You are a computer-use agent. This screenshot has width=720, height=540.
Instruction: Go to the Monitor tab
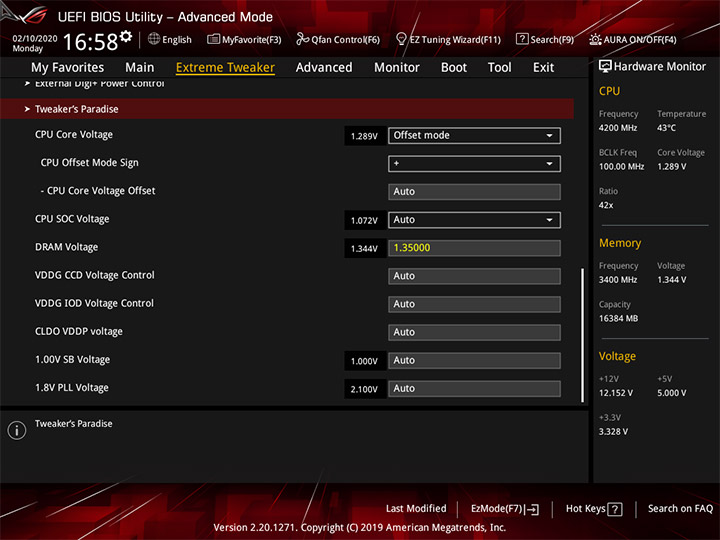pyautogui.click(x=397, y=68)
